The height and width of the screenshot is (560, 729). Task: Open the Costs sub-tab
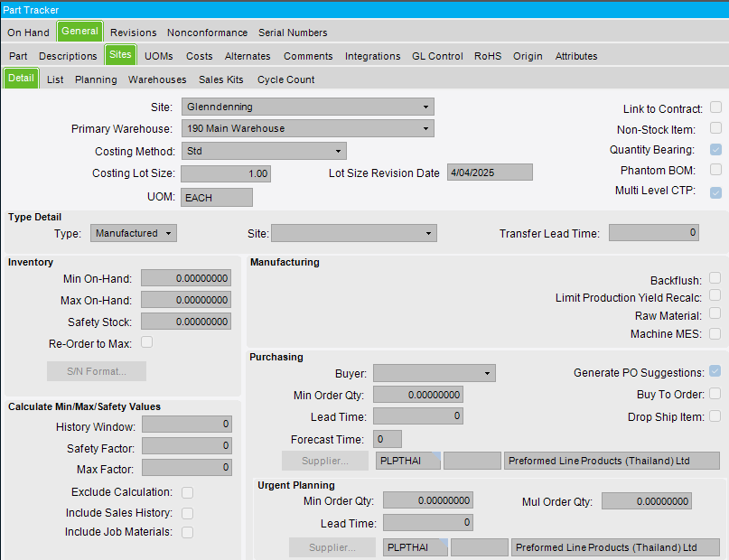coord(200,56)
